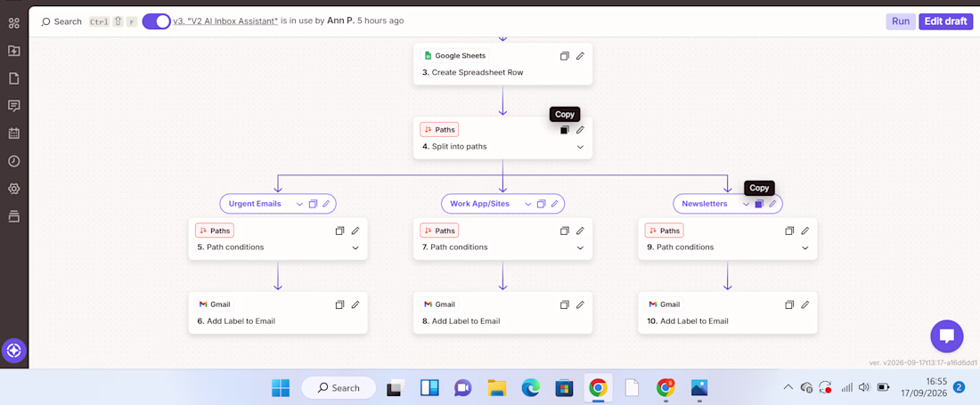980x405 pixels.
Task: Open Microsoft Edge from the taskbar
Action: click(x=531, y=387)
